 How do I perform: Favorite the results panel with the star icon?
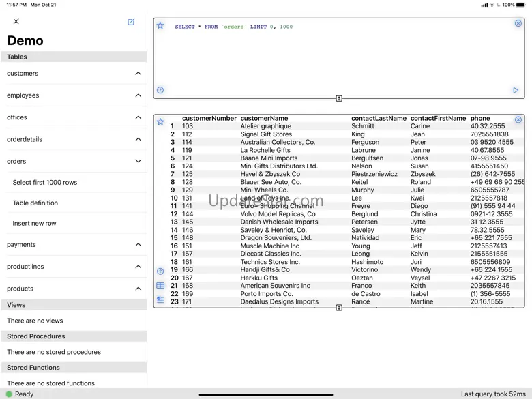click(x=160, y=122)
